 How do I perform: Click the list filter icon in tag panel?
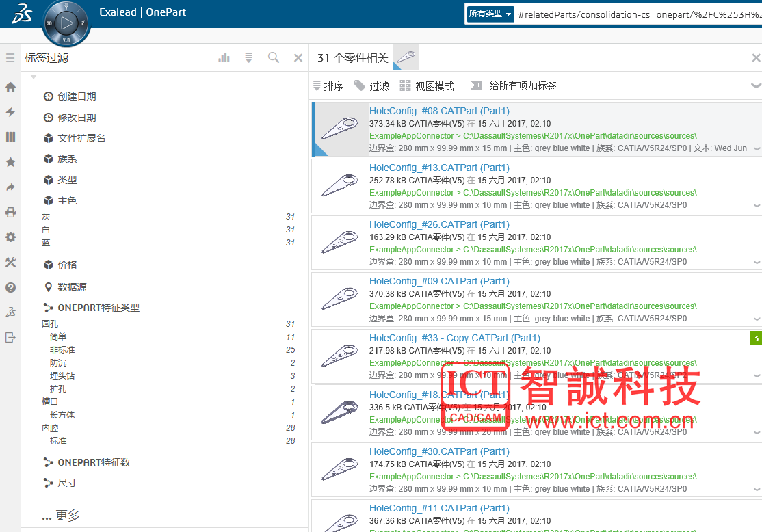click(249, 58)
